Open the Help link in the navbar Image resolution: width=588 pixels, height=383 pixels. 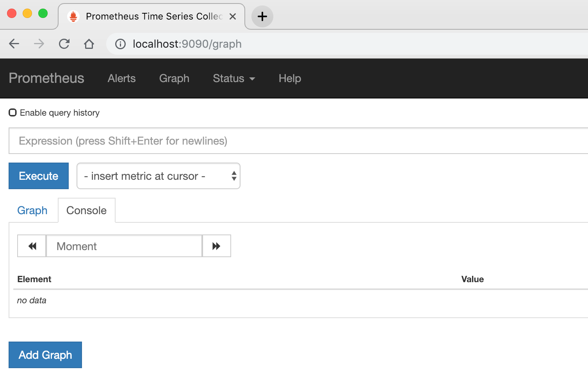click(x=290, y=79)
